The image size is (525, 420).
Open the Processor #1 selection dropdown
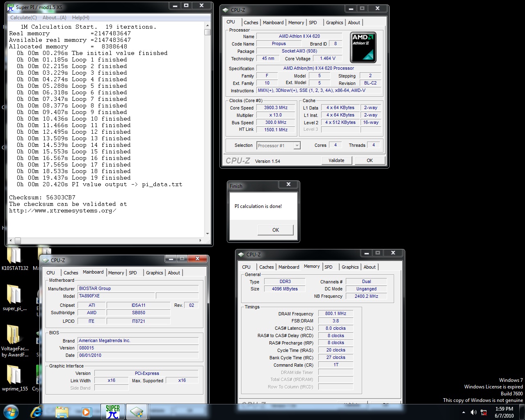(x=278, y=146)
